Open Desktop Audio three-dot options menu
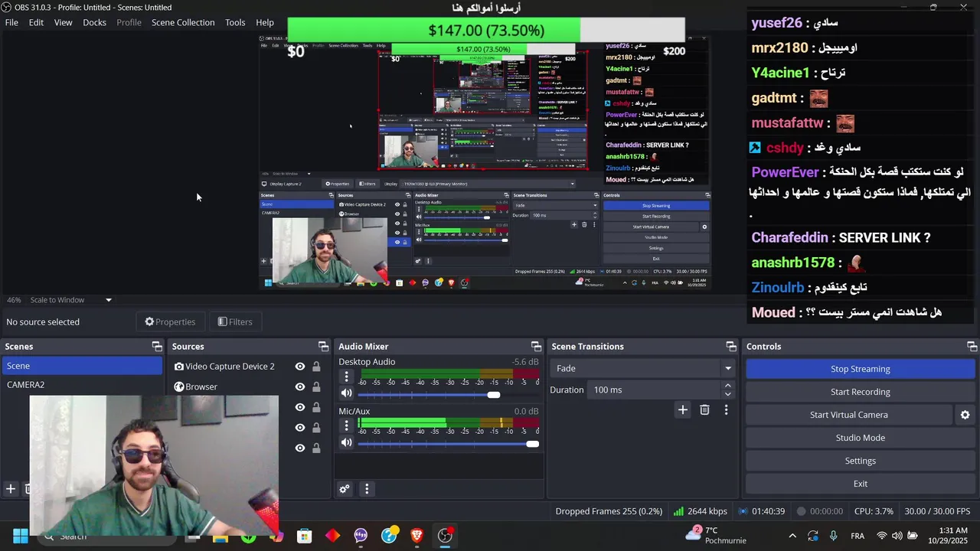This screenshot has height=551, width=980. [346, 377]
